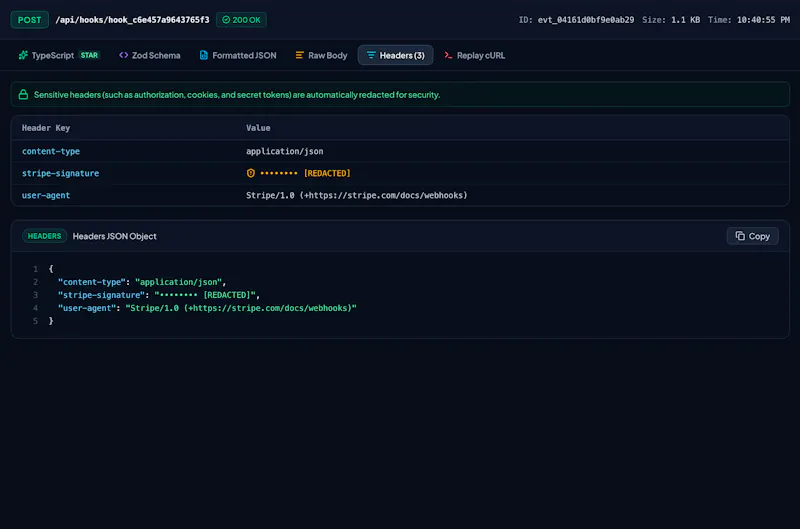This screenshot has height=529, width=800.
Task: Click the event ID evt_04161d0bf9e0ab29
Action: click(586, 20)
